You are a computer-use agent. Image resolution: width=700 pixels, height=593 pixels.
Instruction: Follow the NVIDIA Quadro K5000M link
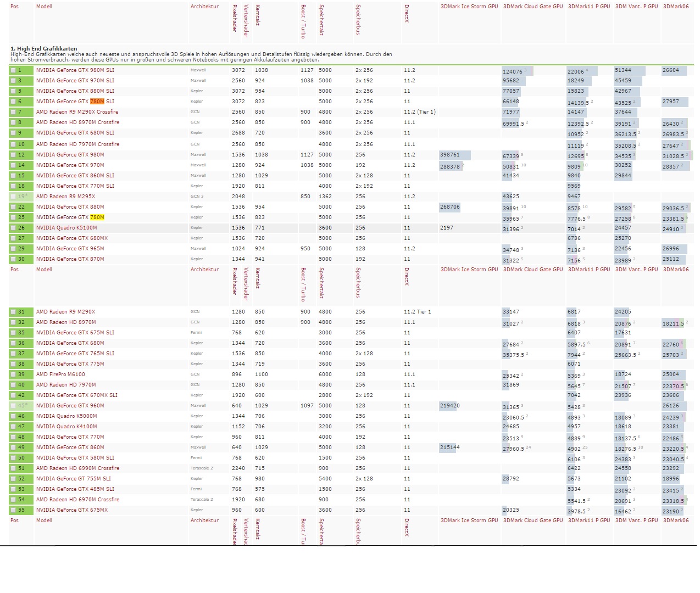[x=66, y=416]
